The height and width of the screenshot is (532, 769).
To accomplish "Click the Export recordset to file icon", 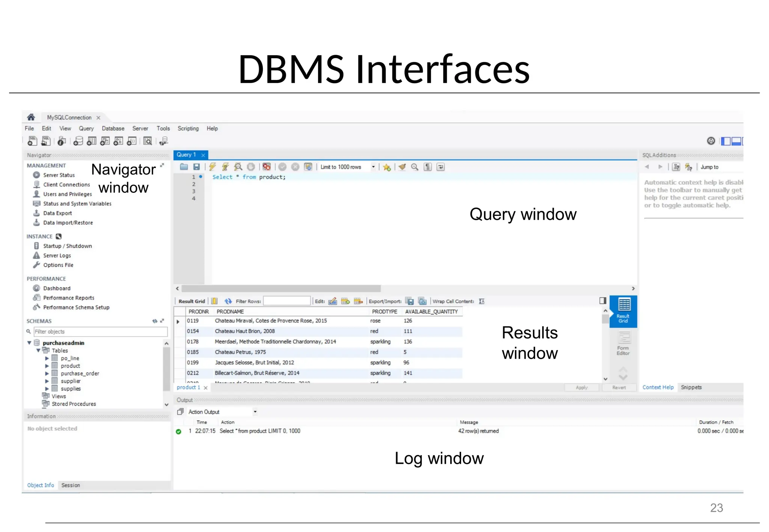I will point(410,301).
